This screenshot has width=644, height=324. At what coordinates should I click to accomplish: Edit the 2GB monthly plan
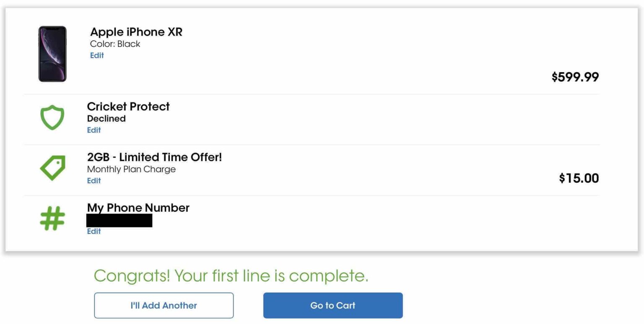(94, 181)
